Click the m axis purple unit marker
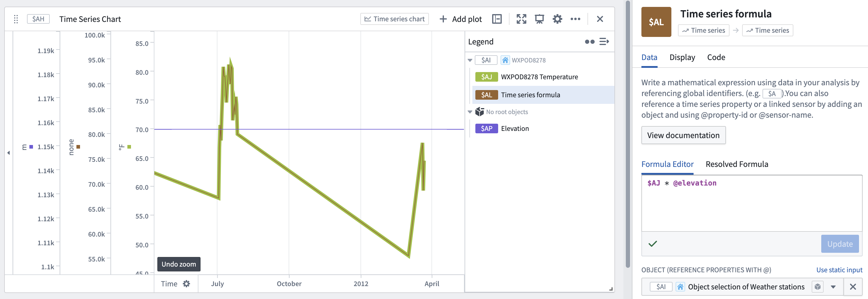 click(31, 147)
